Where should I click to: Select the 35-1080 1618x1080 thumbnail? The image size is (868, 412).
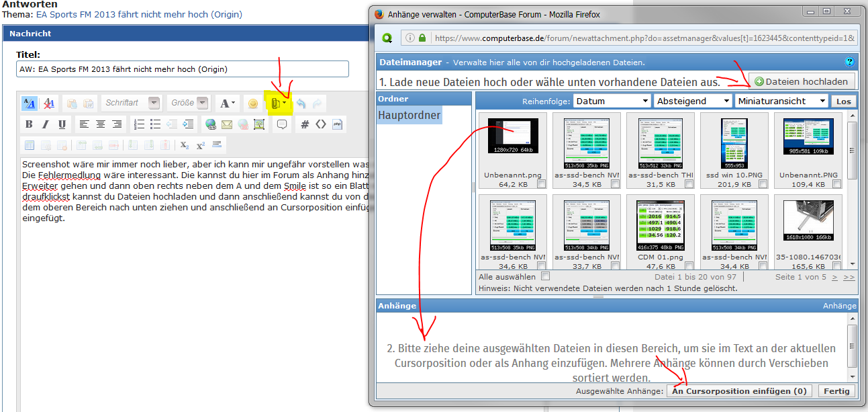(x=808, y=220)
